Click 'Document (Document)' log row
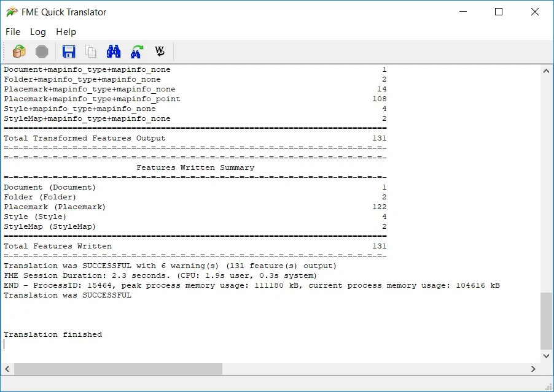This screenshot has width=554, height=392. [195, 187]
